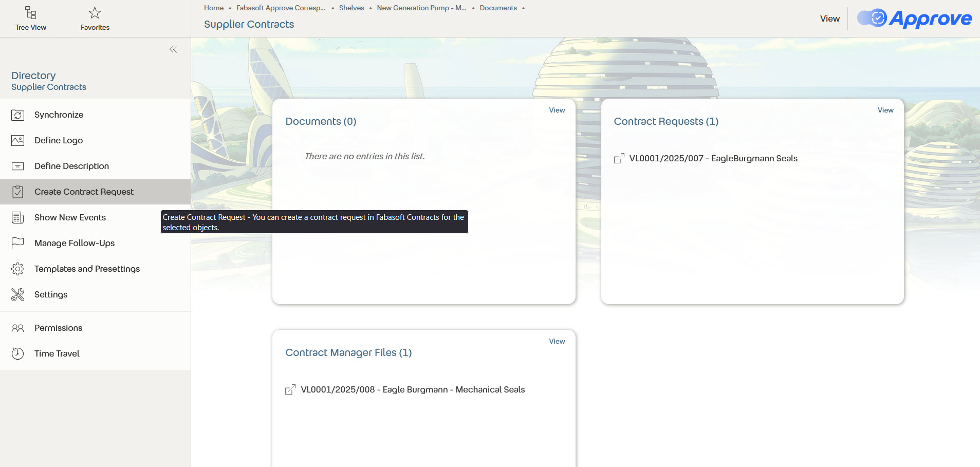The height and width of the screenshot is (467, 980).
Task: Select the Time Travel clock icon
Action: click(x=17, y=353)
